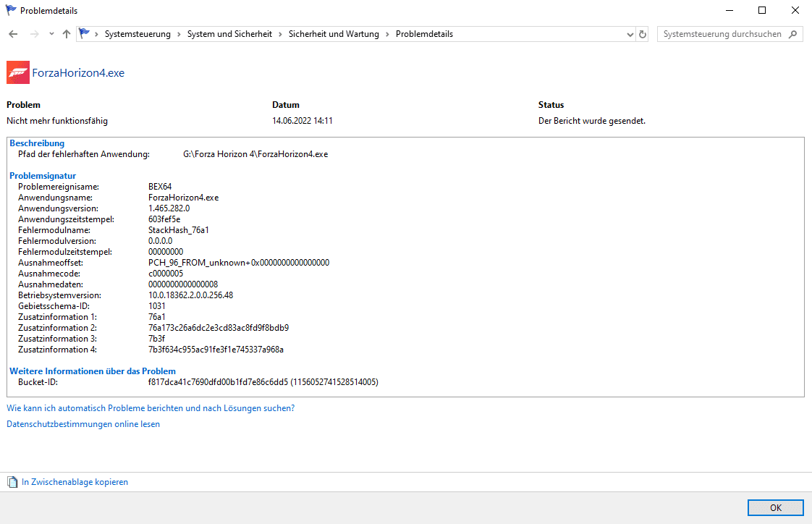Click the clipboard copy icon
The height and width of the screenshot is (524, 812).
(12, 482)
